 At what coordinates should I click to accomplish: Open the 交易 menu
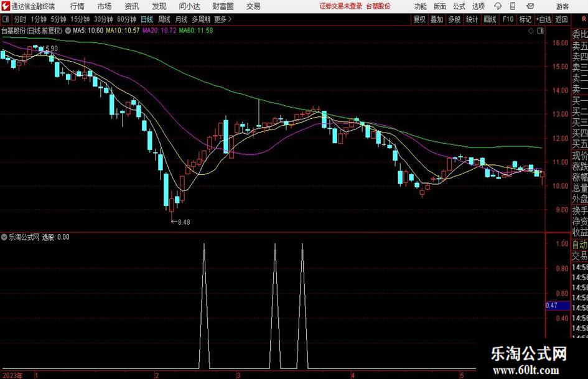tap(253, 6)
